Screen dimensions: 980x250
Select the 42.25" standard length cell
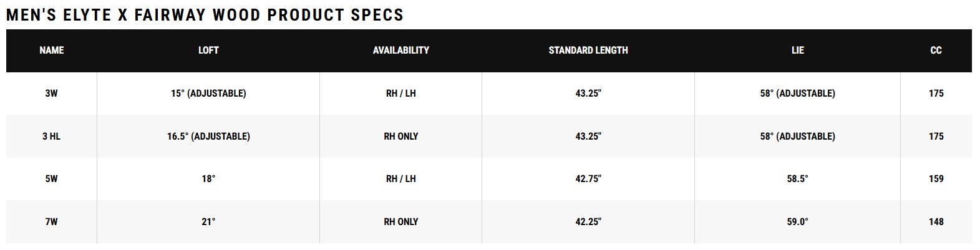(x=588, y=221)
